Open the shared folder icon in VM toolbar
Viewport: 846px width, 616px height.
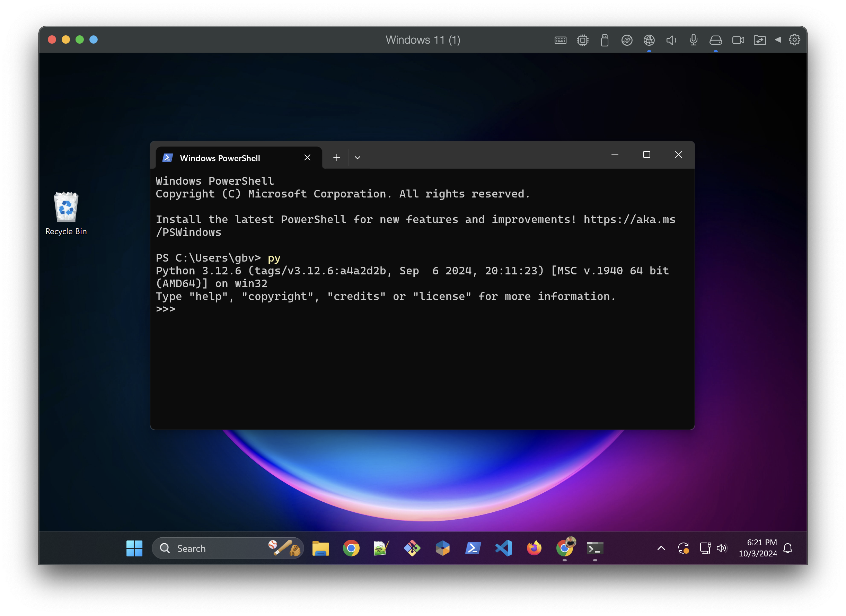point(760,40)
